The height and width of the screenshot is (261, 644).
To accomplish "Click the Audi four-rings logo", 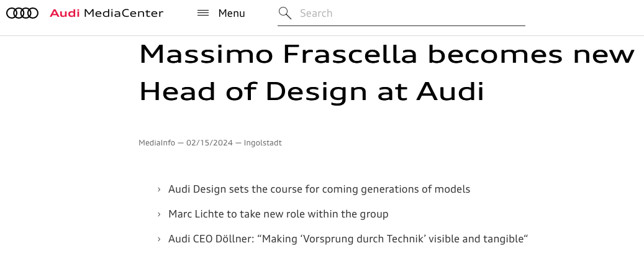I will 22,13.
